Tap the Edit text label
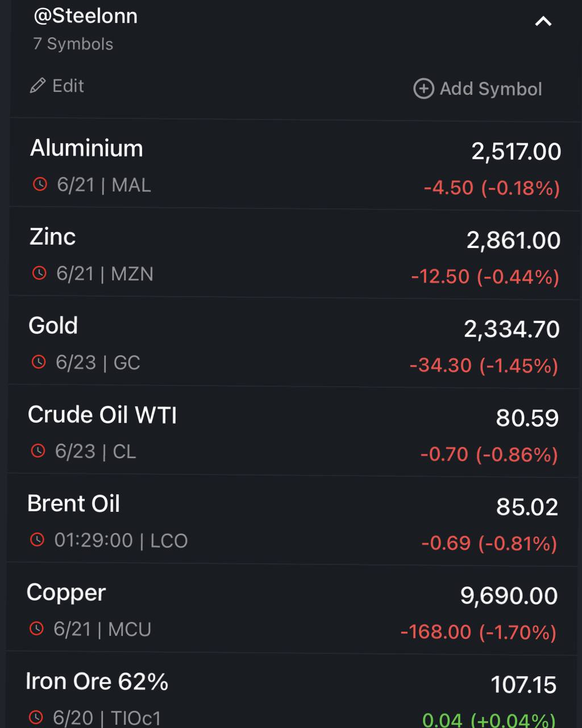Image resolution: width=582 pixels, height=728 pixels. click(x=68, y=86)
